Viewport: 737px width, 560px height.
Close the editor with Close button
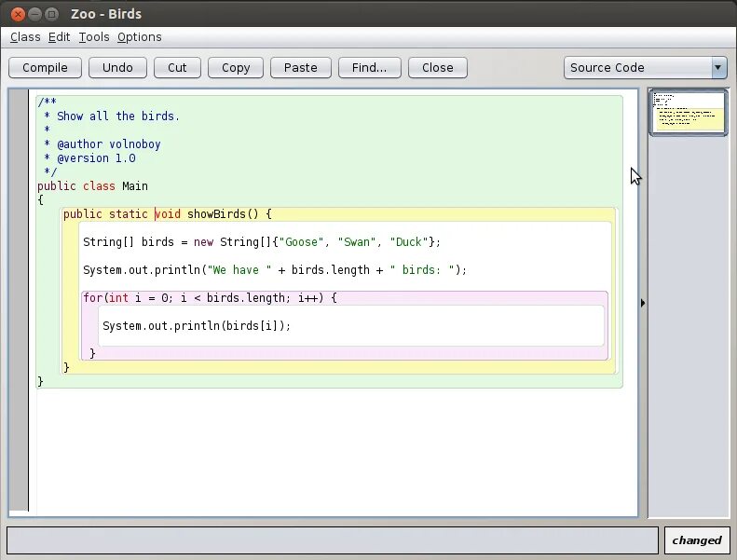coord(438,68)
